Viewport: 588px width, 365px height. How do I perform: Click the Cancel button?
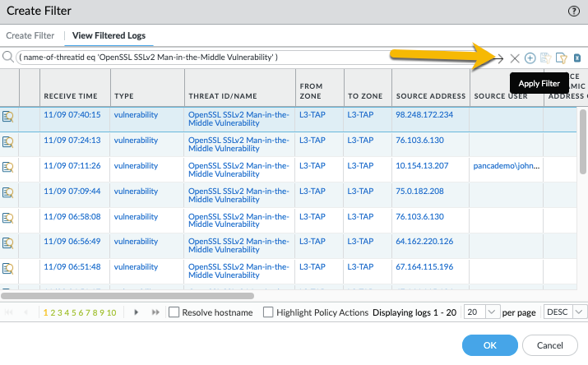tap(550, 345)
